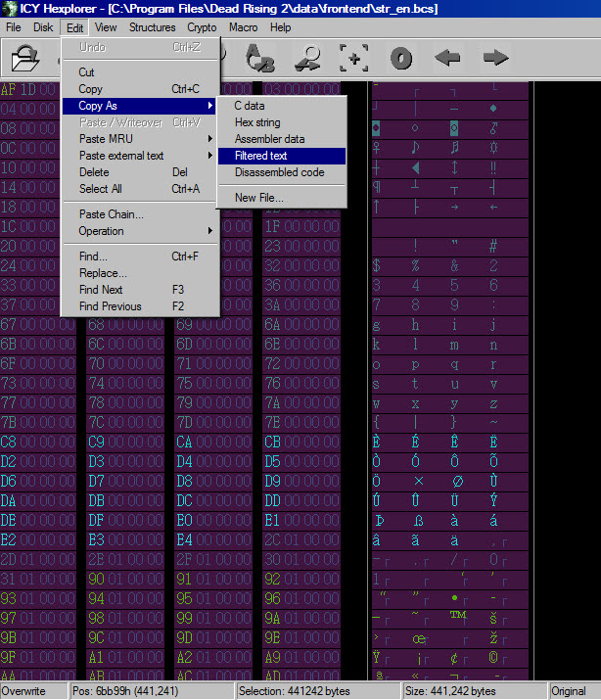The height and width of the screenshot is (700, 601).
Task: Click hex value 9A 01 00 00
Action: click(x=302, y=619)
